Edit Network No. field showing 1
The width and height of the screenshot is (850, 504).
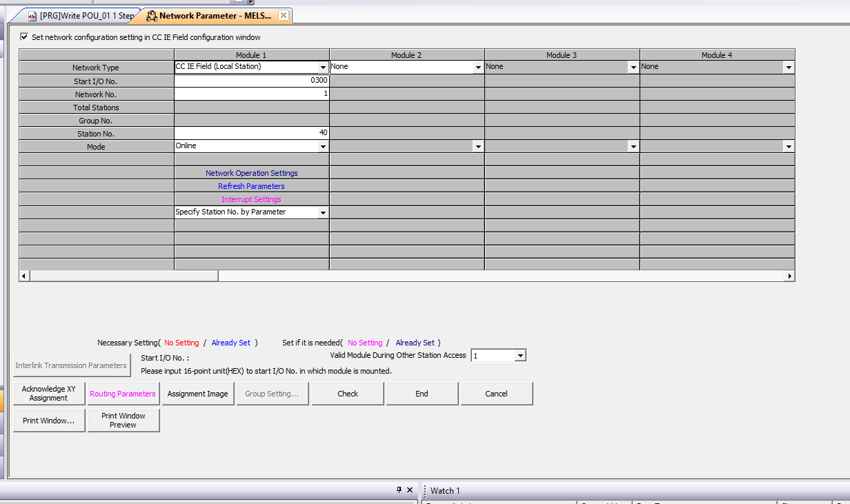pos(252,94)
